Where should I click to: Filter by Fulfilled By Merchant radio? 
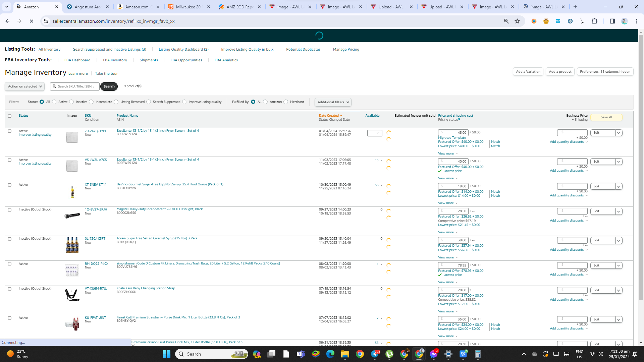point(286,102)
